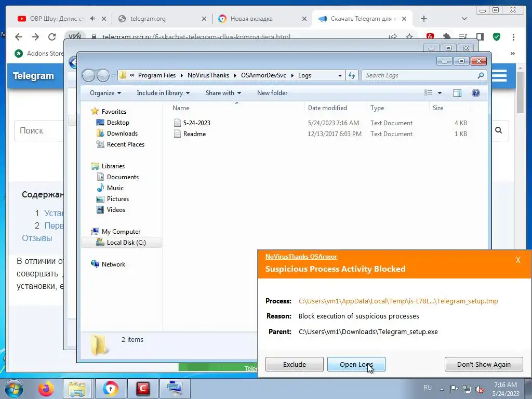Open view options dropdown arrow

coord(440,93)
